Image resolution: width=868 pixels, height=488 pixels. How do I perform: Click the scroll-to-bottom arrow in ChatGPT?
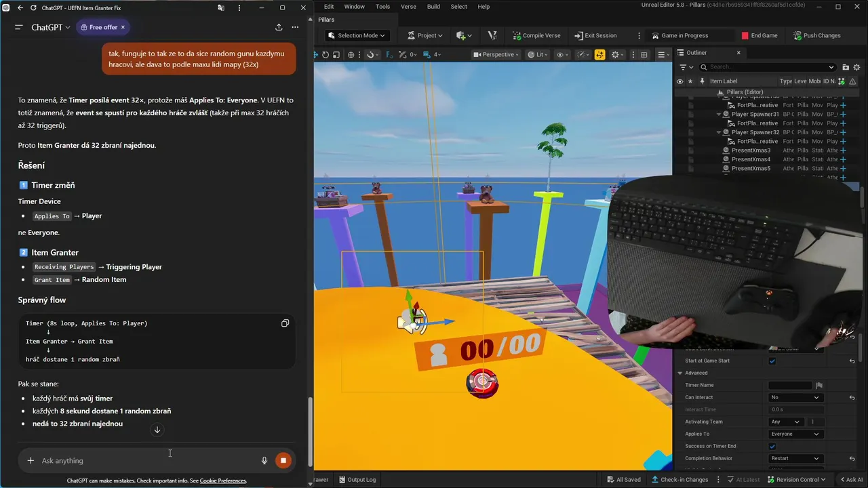coord(157,430)
